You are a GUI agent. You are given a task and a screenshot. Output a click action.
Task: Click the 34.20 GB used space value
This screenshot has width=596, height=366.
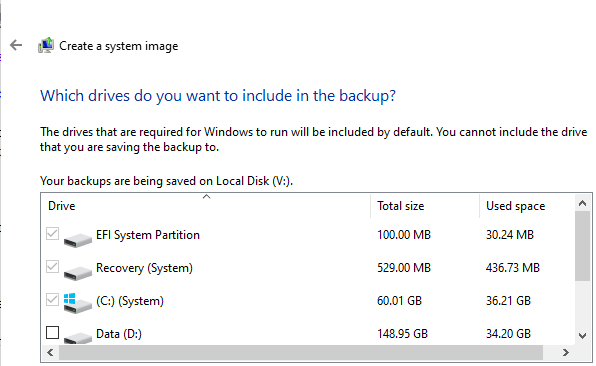pos(508,334)
